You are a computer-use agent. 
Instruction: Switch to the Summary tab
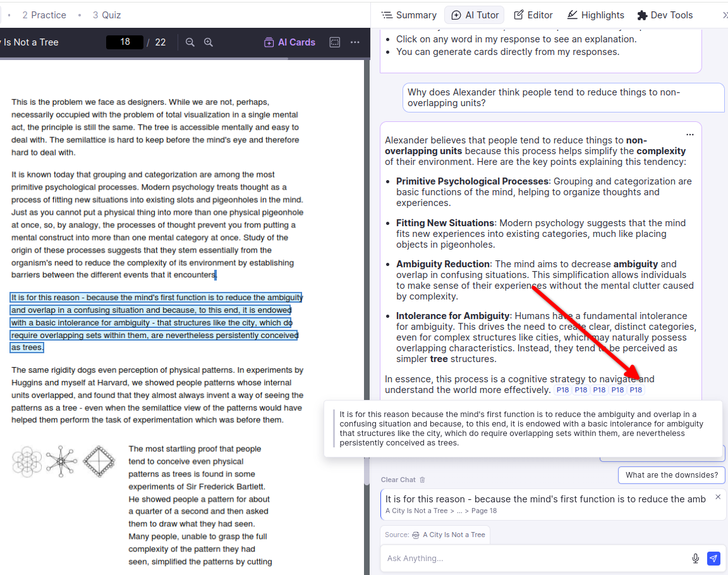coord(409,15)
